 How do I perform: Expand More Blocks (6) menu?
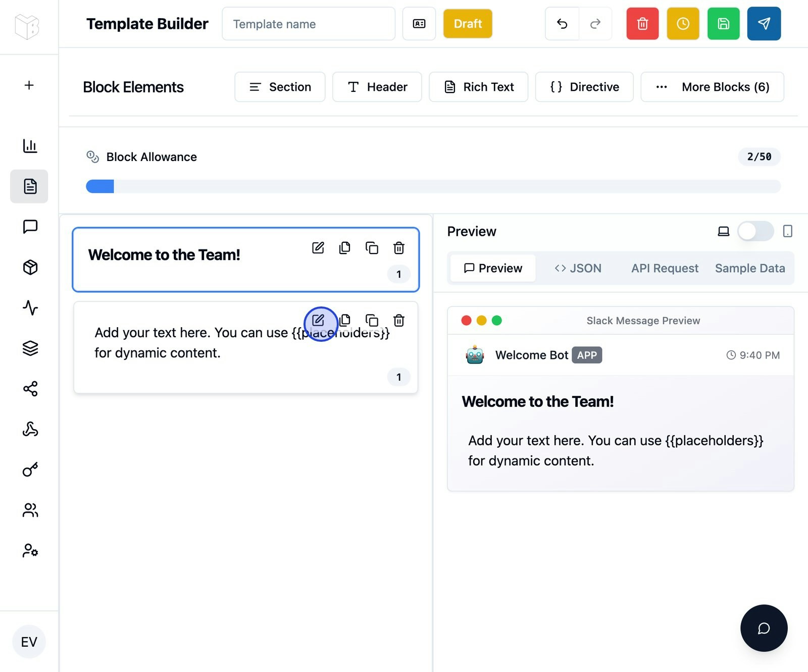pos(712,87)
